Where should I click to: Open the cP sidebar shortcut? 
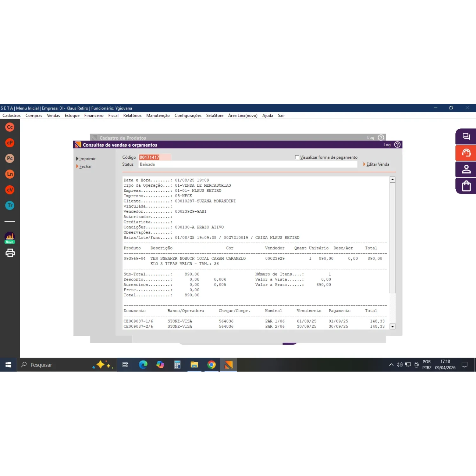[x=10, y=143]
